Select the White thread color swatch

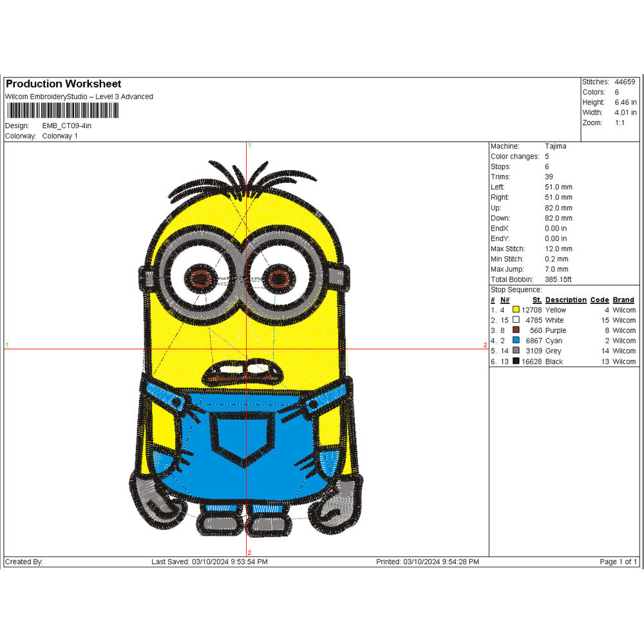(516, 320)
